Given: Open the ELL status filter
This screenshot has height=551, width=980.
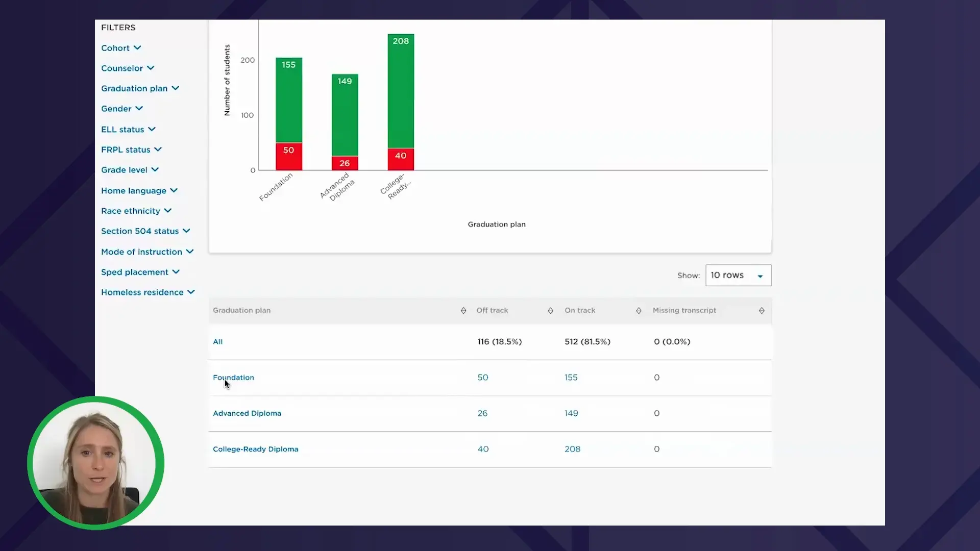Looking at the screenshot, I should click(x=128, y=130).
